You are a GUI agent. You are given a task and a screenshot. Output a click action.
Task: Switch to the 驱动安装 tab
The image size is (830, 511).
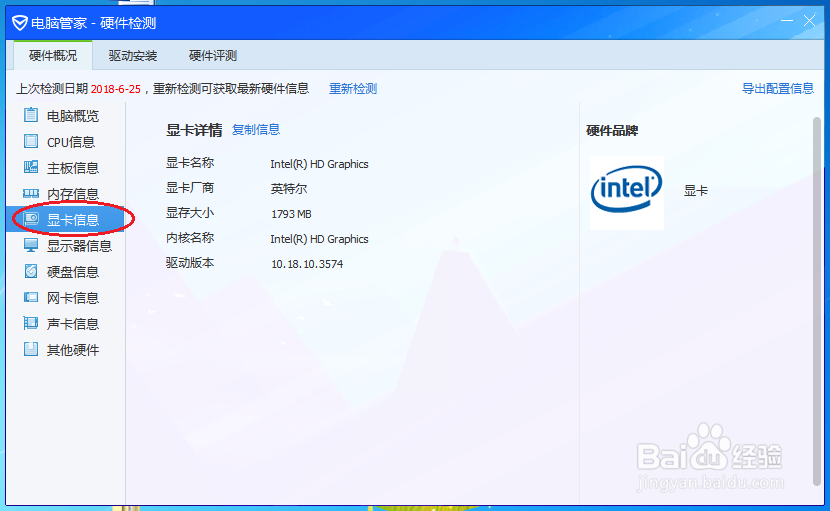(133, 56)
